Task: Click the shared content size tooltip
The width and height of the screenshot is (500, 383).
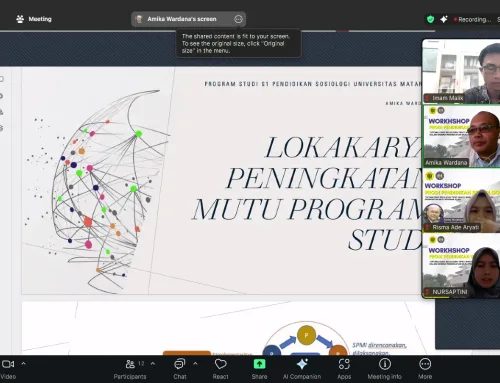Action: point(238,43)
